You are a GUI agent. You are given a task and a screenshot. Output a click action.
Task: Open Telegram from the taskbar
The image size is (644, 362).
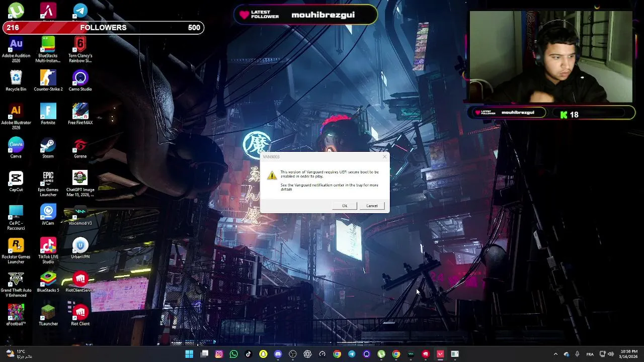(352, 354)
